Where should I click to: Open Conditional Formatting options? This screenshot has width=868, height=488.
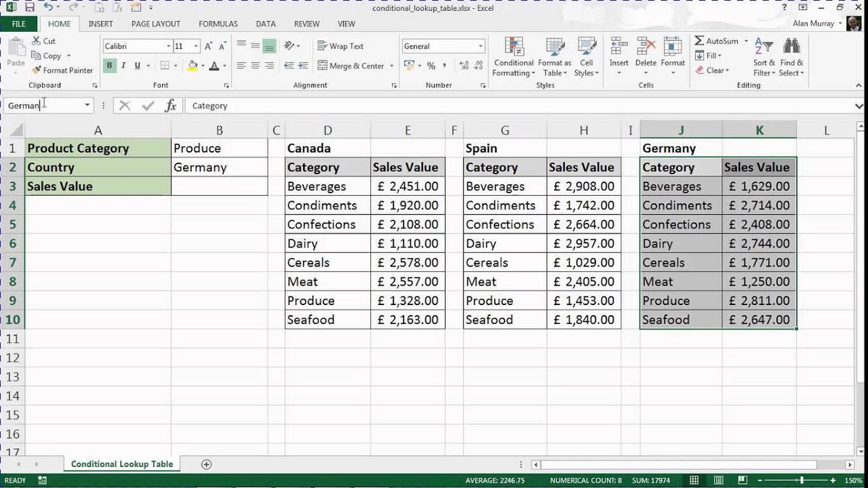pyautogui.click(x=514, y=58)
